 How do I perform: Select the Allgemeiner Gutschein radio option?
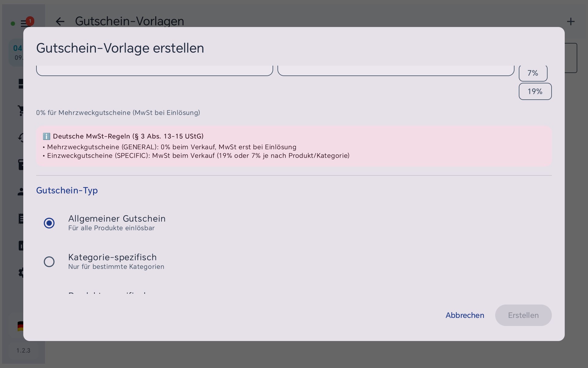[49, 223]
